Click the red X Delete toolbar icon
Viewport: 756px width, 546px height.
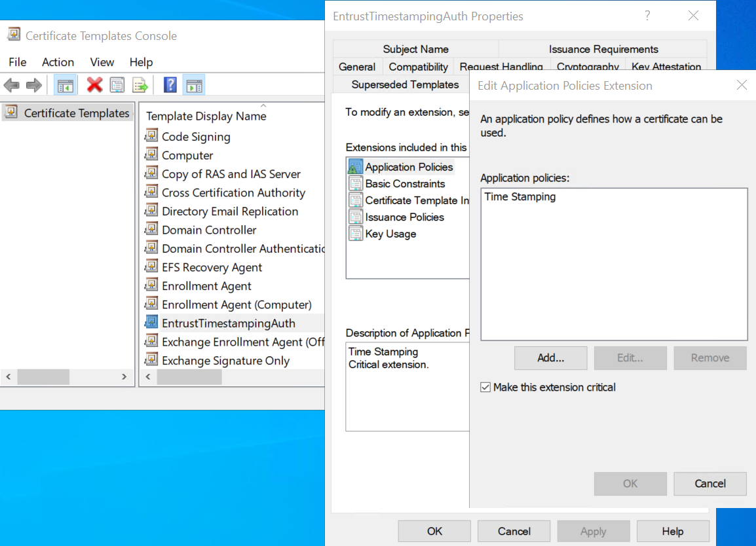tap(94, 85)
